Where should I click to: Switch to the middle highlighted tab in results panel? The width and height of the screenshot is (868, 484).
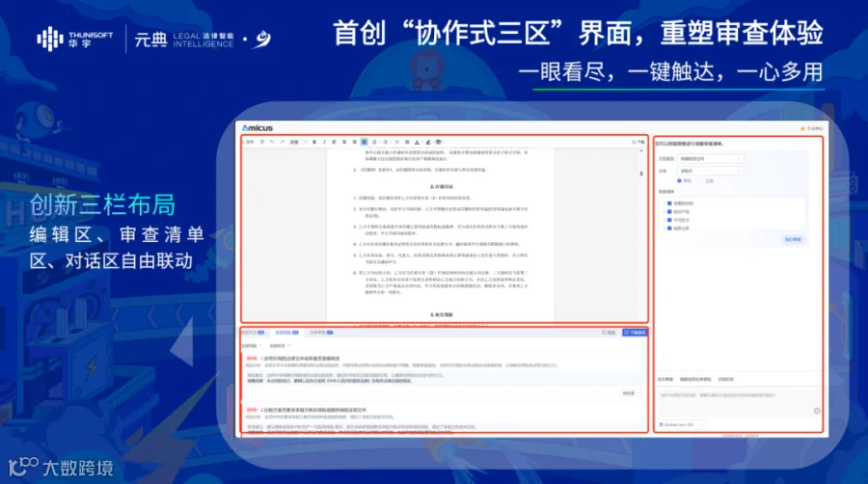click(286, 333)
